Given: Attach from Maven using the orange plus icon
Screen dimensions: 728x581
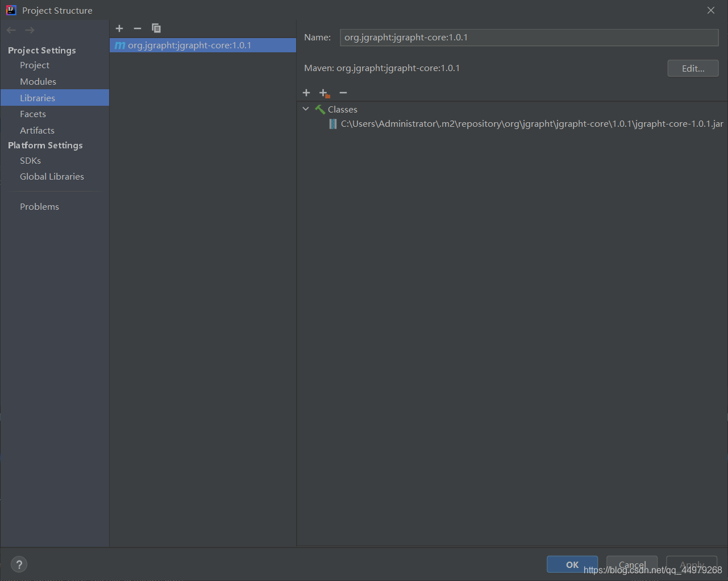Looking at the screenshot, I should (x=324, y=93).
